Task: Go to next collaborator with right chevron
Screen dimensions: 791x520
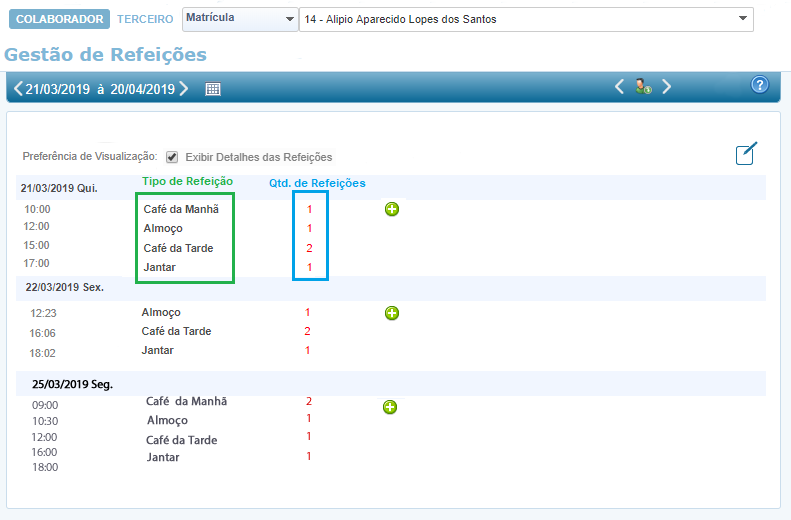Action: click(x=667, y=87)
